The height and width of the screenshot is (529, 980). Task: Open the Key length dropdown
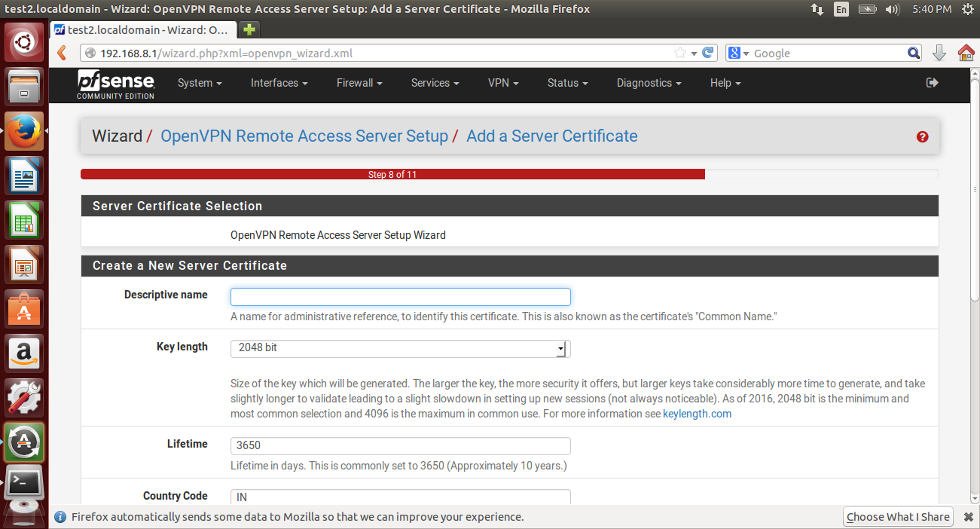pyautogui.click(x=400, y=348)
